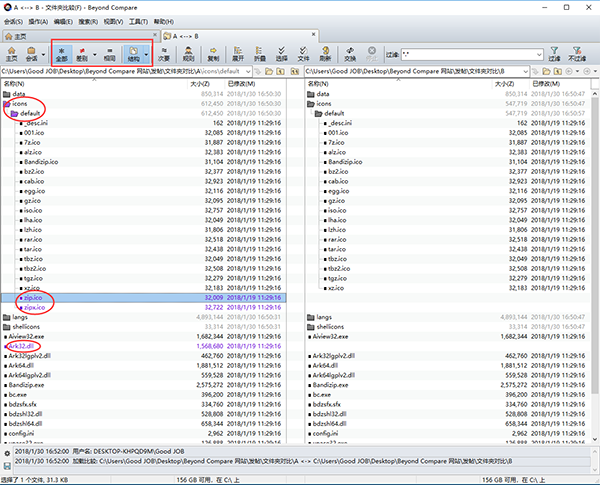Click the Collapse All (折叠) icon

[259, 54]
